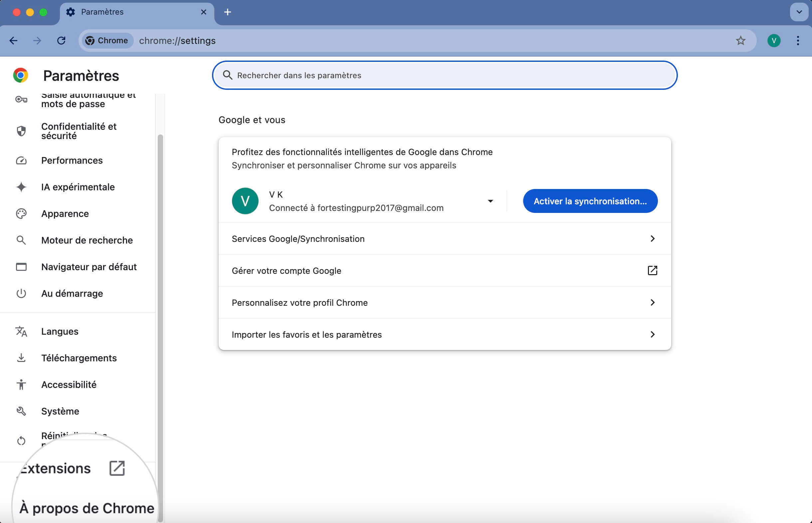
Task: Click the power icon for Au démarrage
Action: coord(21,293)
